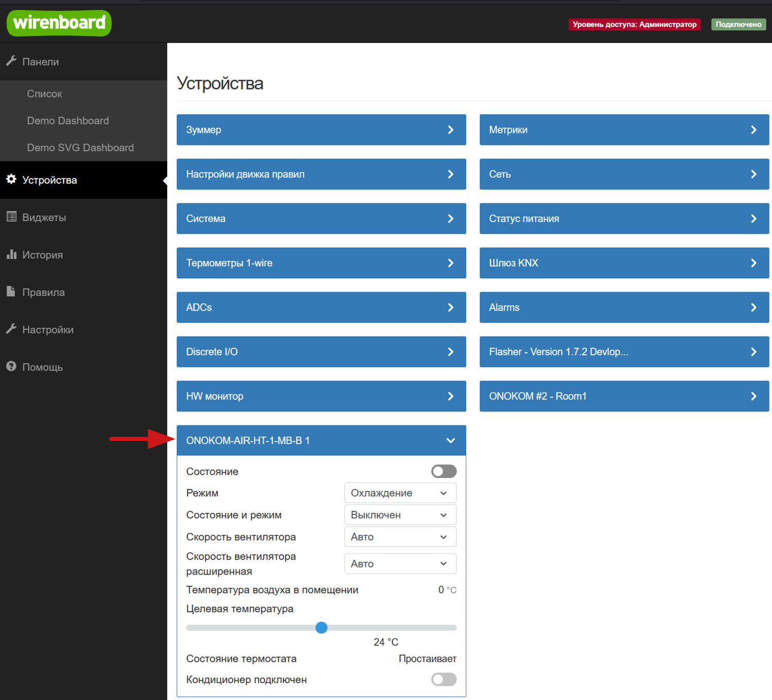Click the Уровень доступа: Администратор badge
772x700 pixels.
pos(635,24)
